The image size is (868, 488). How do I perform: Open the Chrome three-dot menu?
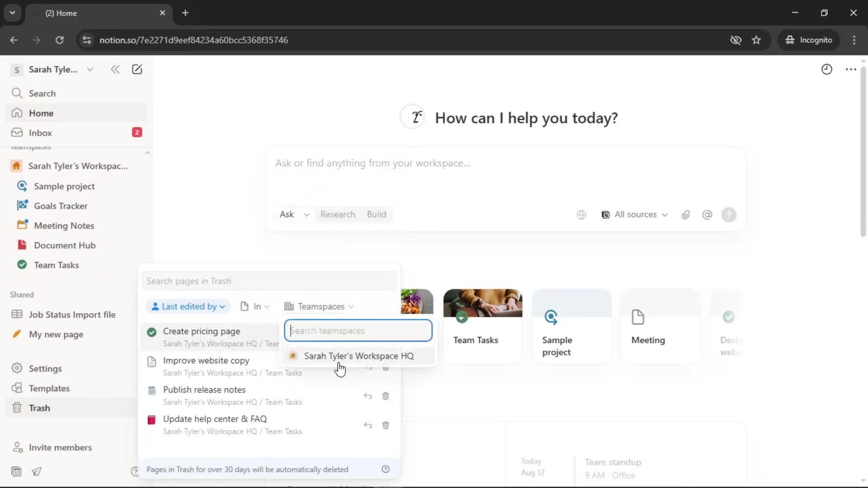click(854, 40)
